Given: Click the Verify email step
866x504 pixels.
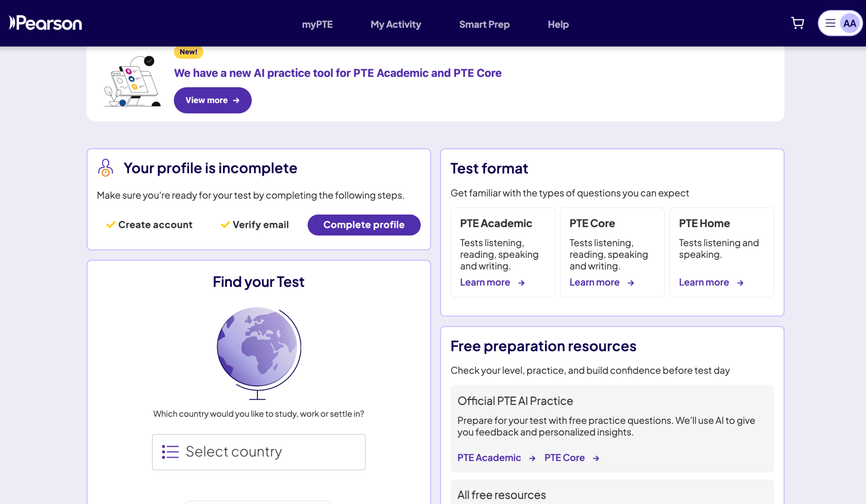Looking at the screenshot, I should coord(255,225).
